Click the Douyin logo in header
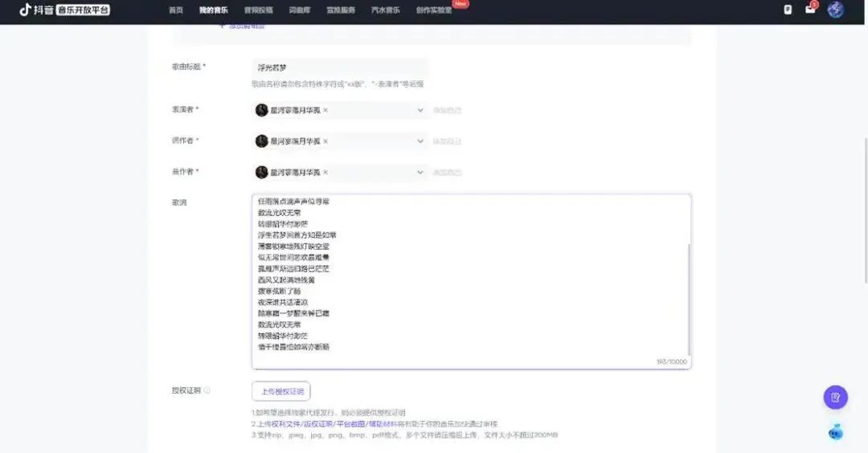This screenshot has height=453, width=868. pyautogui.click(x=65, y=10)
